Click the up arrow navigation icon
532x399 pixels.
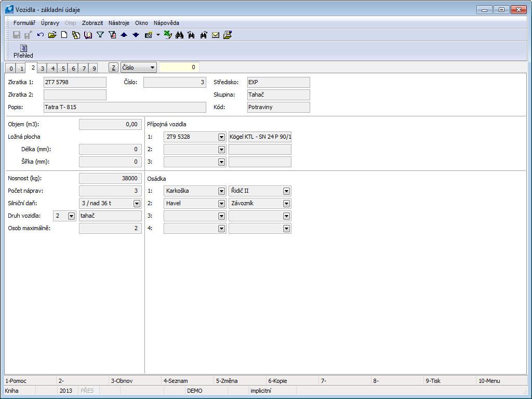point(124,35)
